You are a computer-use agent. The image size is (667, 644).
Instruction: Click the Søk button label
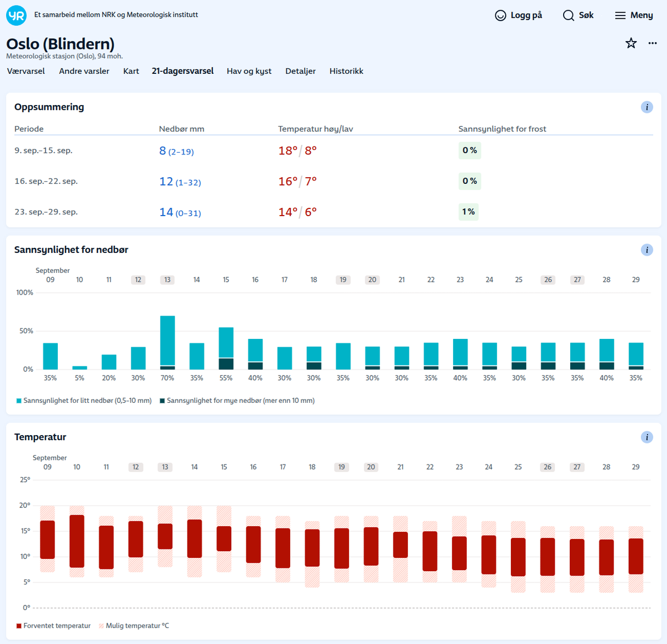tap(586, 16)
